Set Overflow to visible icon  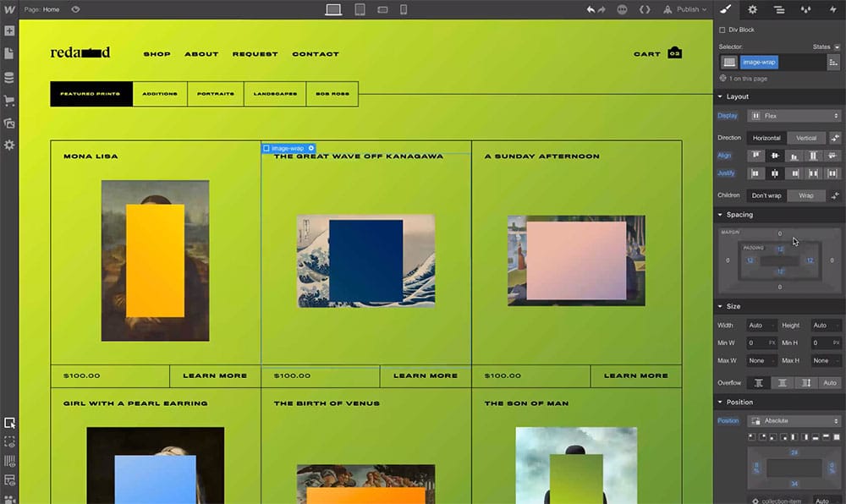tap(759, 383)
